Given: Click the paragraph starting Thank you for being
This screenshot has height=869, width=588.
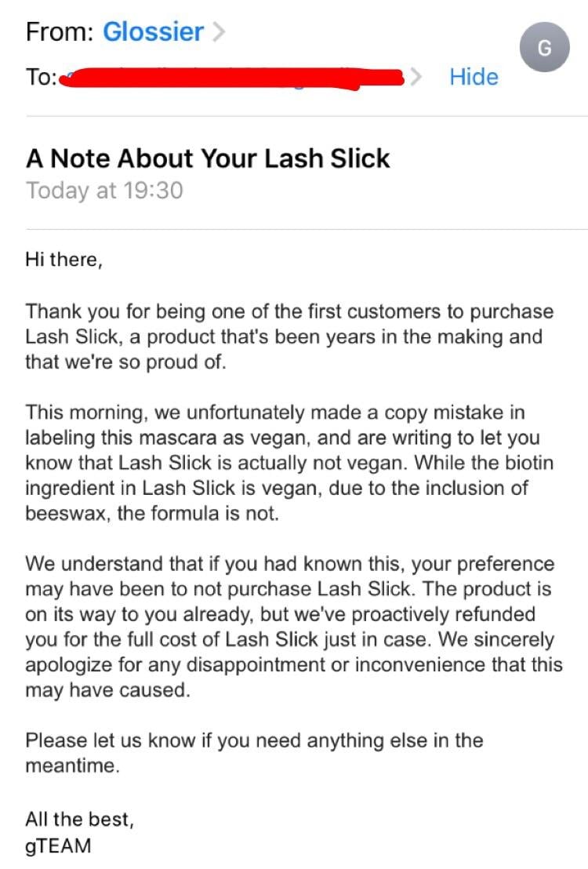Looking at the screenshot, I should (289, 336).
